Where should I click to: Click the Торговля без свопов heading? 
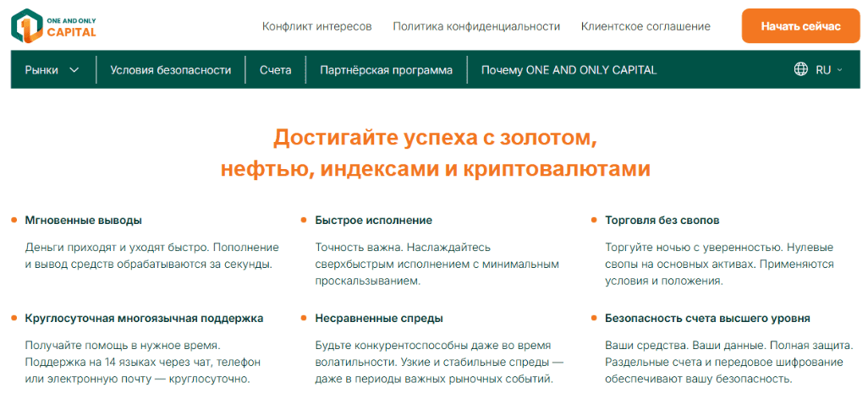(662, 221)
